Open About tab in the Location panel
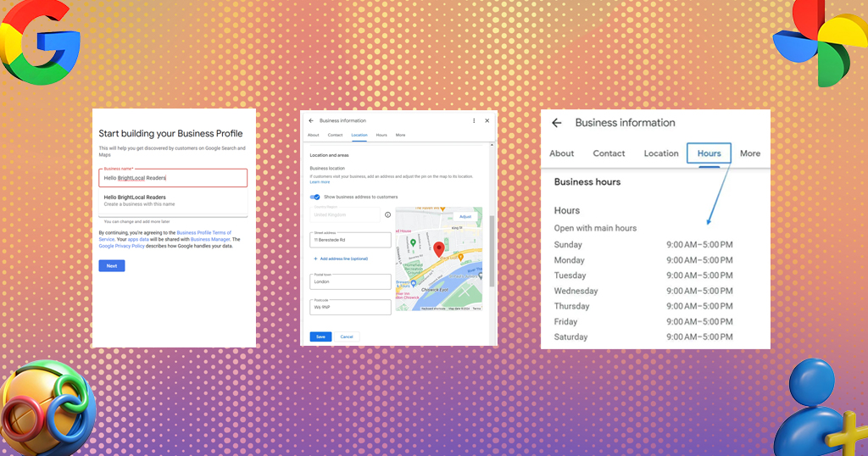This screenshot has height=456, width=868. tap(314, 135)
